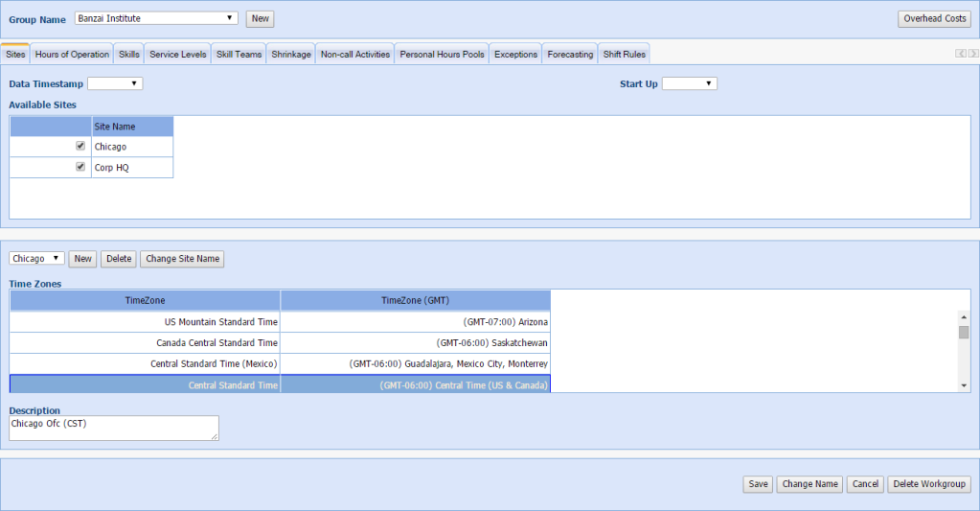Go to the Shift Rules tab
The image size is (980, 511).
click(625, 55)
